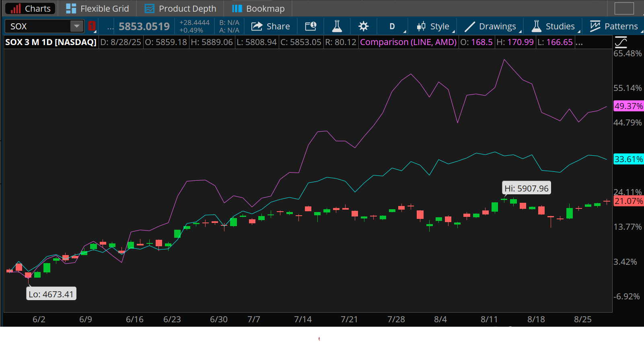Click the 6/2 date on time axis
The image size is (644, 342).
tap(39, 319)
